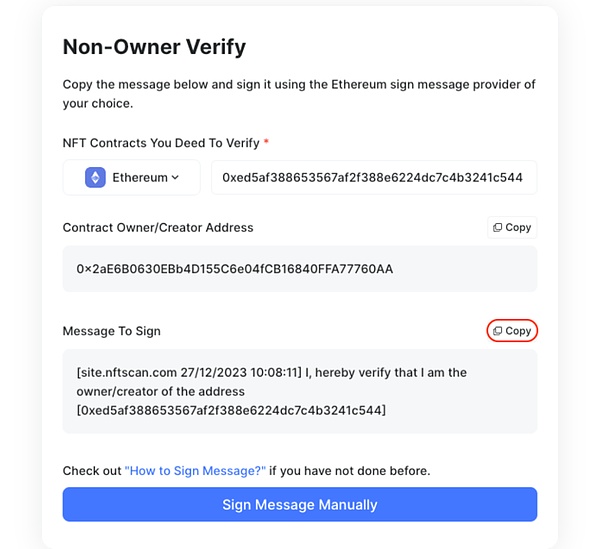This screenshot has height=549, width=600.
Task: Click the NFT Contracts You Deed To Verify label
Action: 161,143
